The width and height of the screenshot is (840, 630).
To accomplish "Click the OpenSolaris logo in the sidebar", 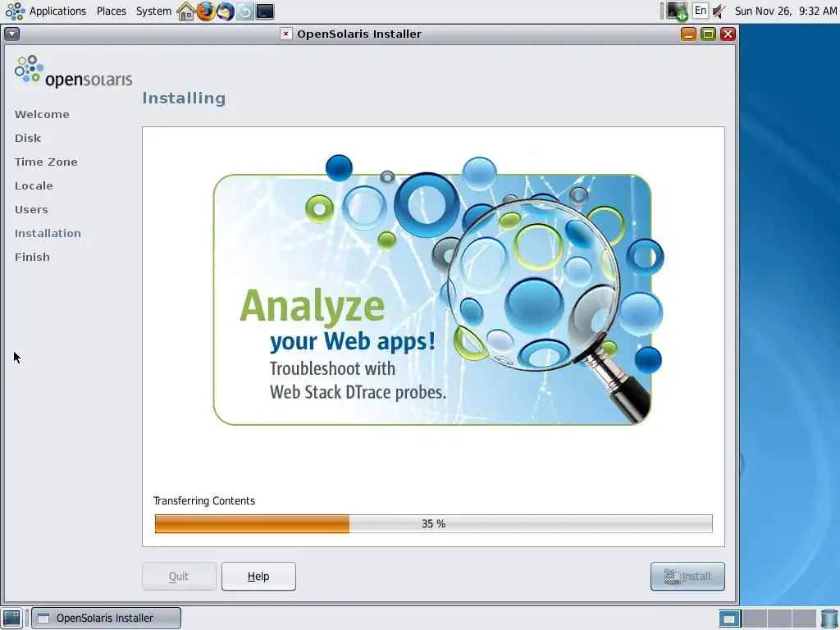I will tap(73, 71).
